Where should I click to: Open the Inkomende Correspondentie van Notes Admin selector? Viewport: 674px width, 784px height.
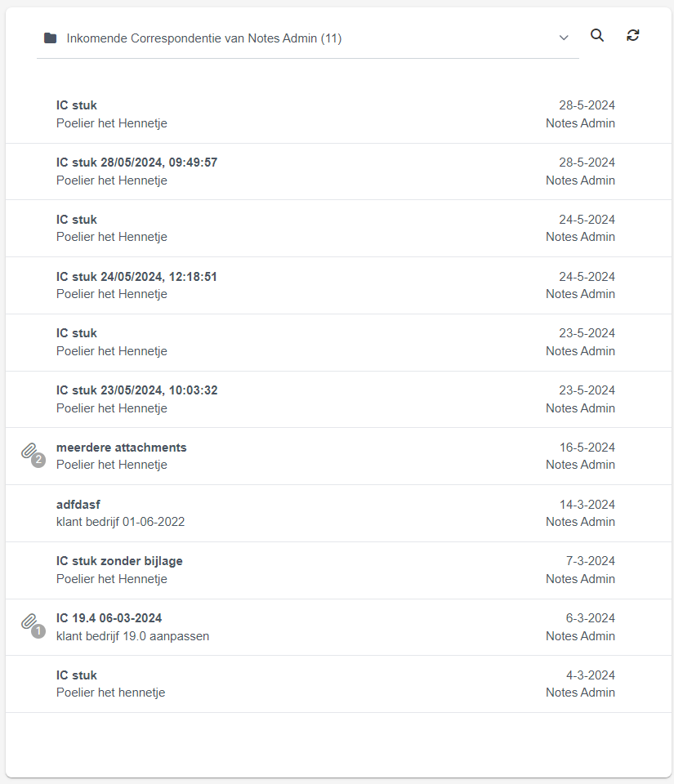pyautogui.click(x=307, y=38)
